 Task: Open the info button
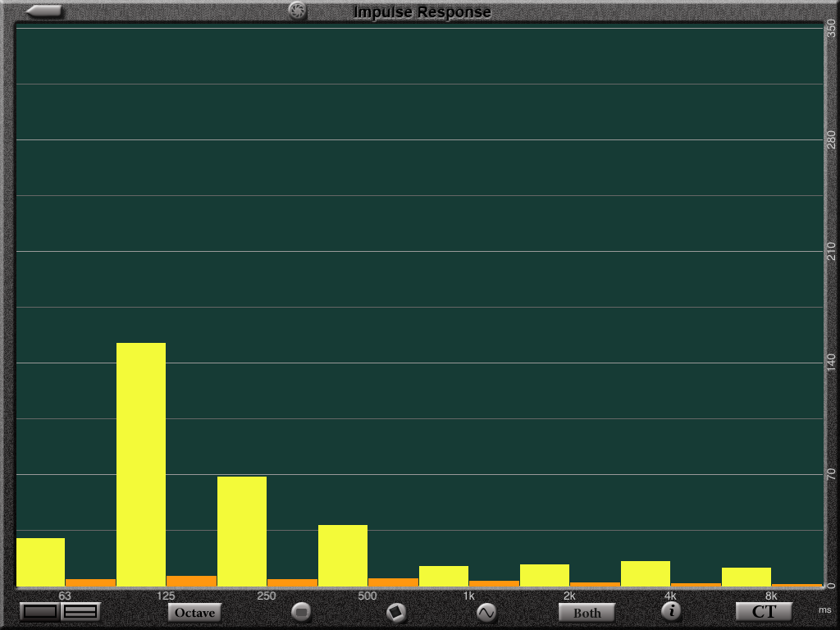point(671,610)
